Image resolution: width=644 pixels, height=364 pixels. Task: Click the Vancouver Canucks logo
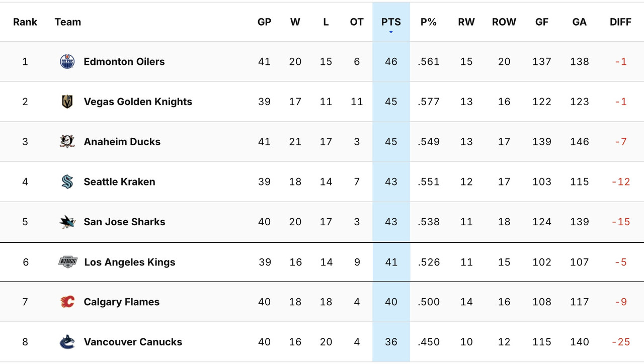point(67,342)
